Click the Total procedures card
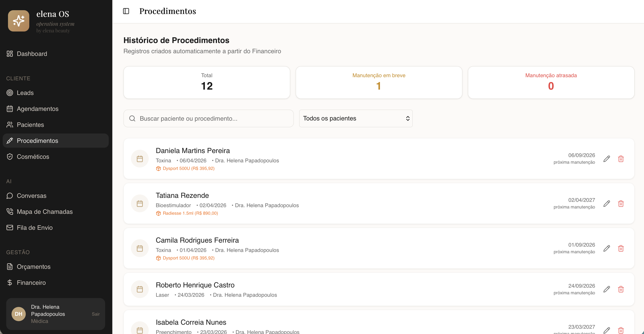 tap(207, 83)
